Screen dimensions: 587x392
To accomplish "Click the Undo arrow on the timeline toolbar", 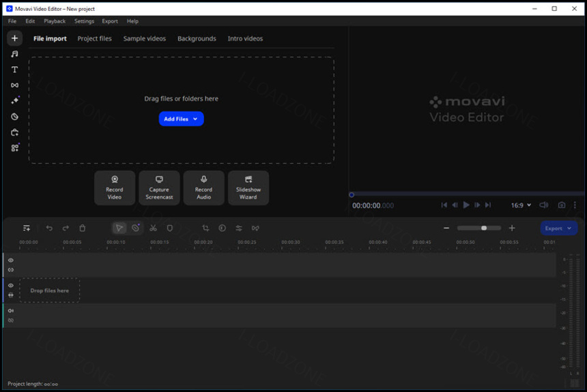I will click(49, 228).
